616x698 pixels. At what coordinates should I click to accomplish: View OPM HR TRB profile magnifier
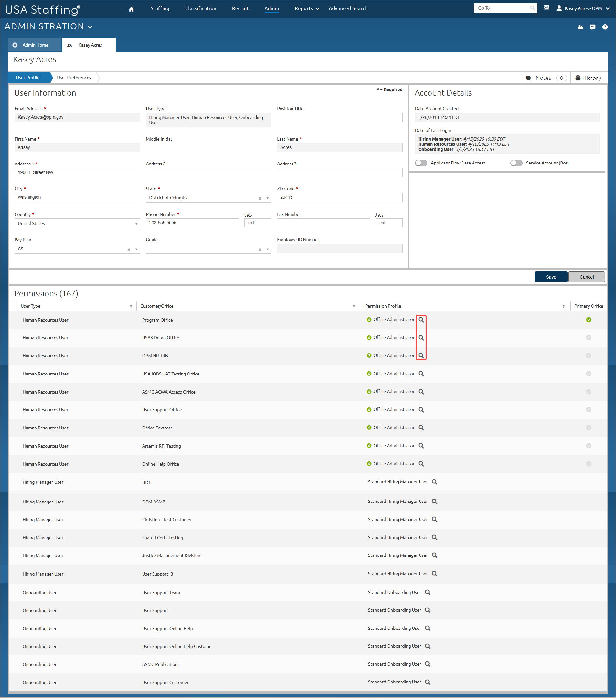[x=421, y=355]
